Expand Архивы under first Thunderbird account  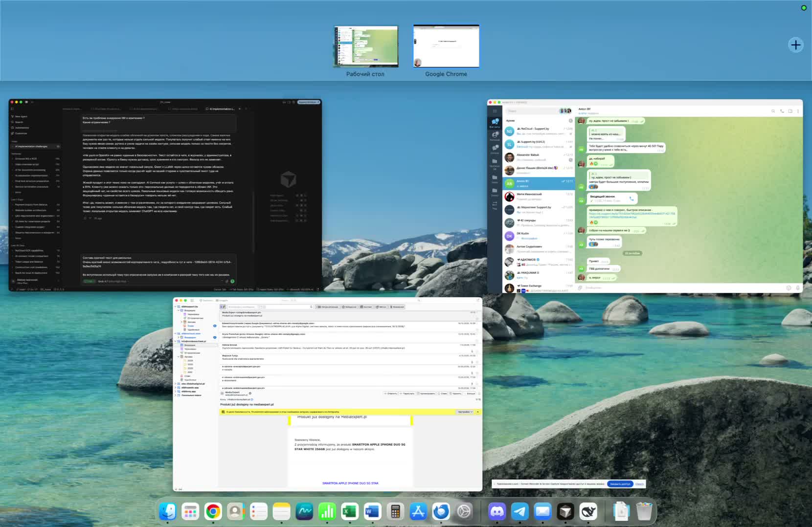click(x=181, y=322)
